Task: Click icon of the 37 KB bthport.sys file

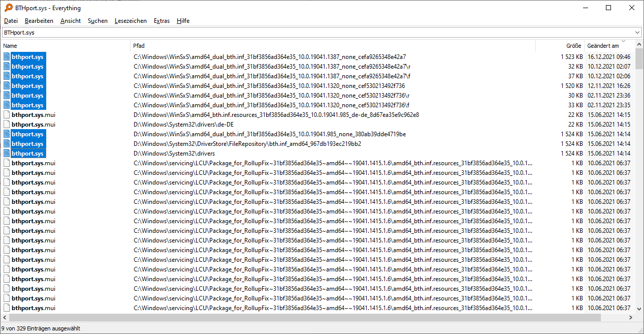Action: tap(7, 76)
